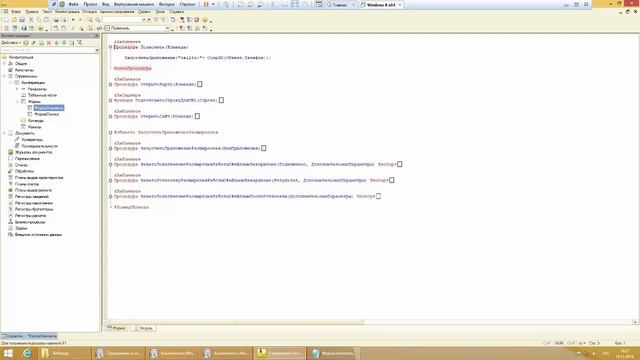Click the Print icon in 1C toolbar
The image size is (640, 360).
point(56,20)
